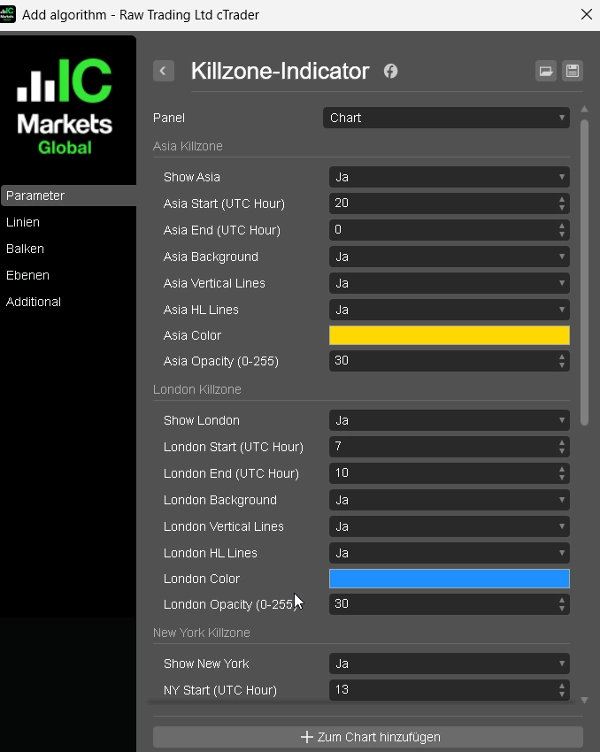Click the plus icon on add-to-chart button

[x=306, y=737]
